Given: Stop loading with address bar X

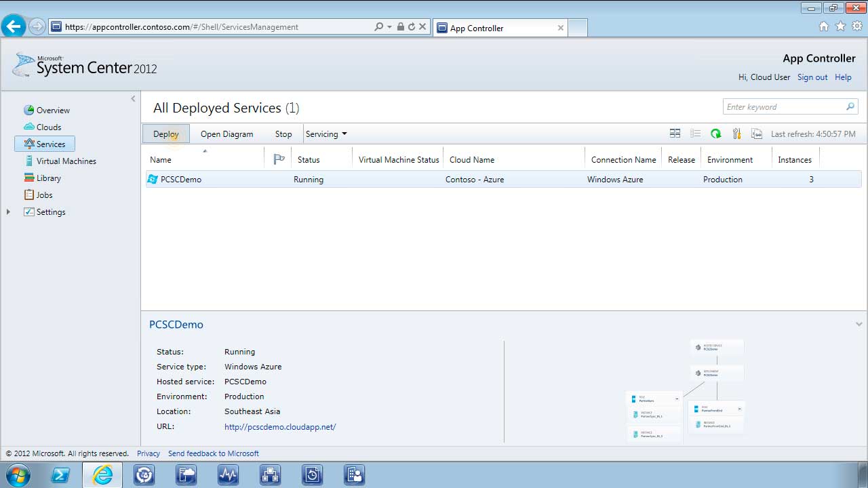Looking at the screenshot, I should click(x=422, y=27).
